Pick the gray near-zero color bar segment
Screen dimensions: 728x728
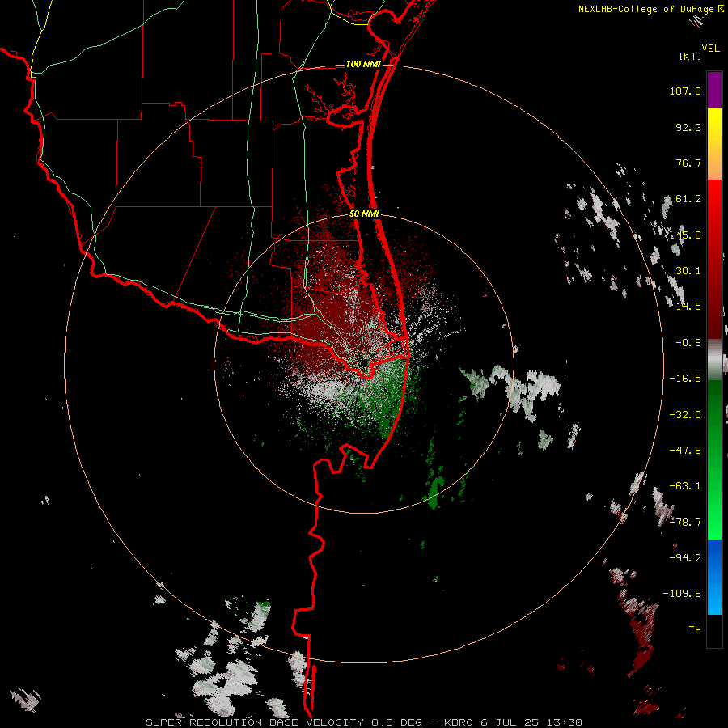click(x=714, y=359)
